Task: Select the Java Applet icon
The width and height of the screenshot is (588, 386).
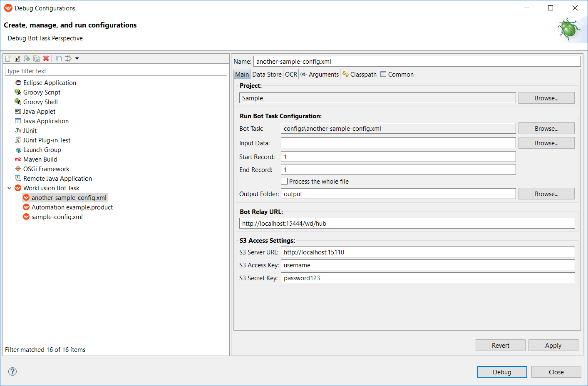Action: coord(18,112)
